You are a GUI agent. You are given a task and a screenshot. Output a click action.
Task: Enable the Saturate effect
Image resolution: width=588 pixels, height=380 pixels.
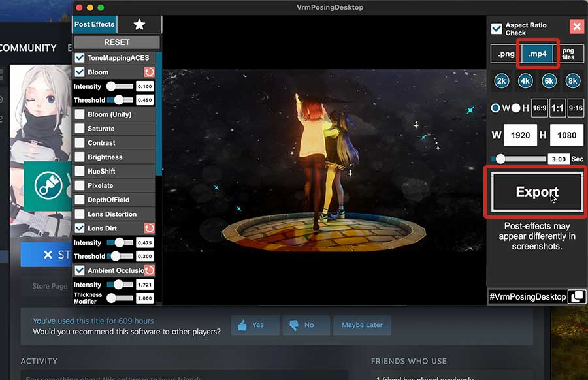[x=80, y=129]
